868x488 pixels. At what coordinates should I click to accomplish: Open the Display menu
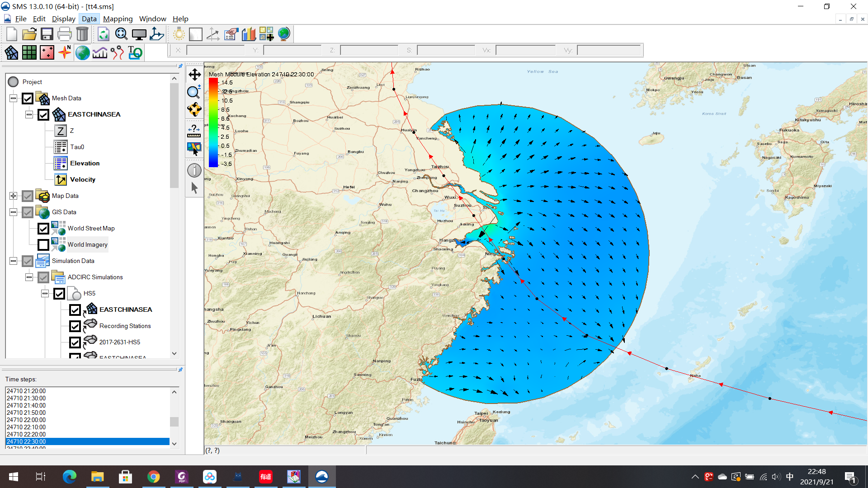pyautogui.click(x=63, y=19)
